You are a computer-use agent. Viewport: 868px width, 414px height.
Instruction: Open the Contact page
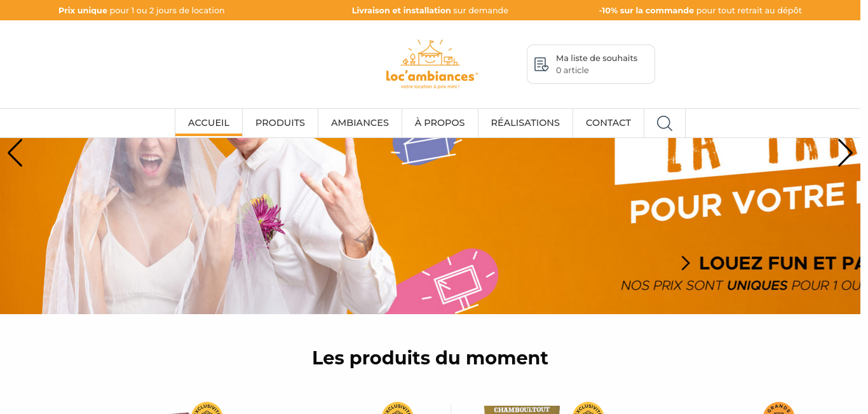coord(608,123)
